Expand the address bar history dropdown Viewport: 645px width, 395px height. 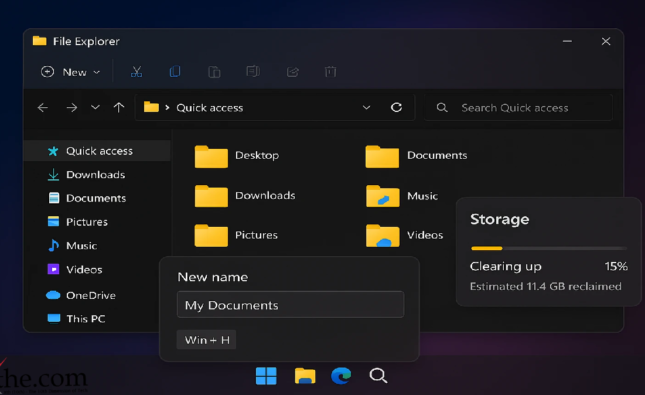click(366, 107)
